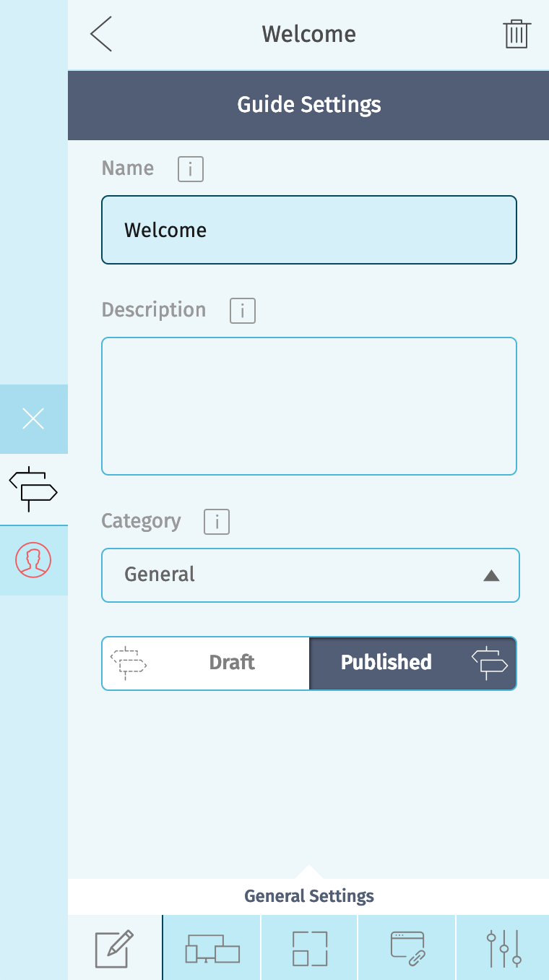The width and height of the screenshot is (549, 980).
Task: Open the user profile icon in sidebar
Action: [x=33, y=560]
